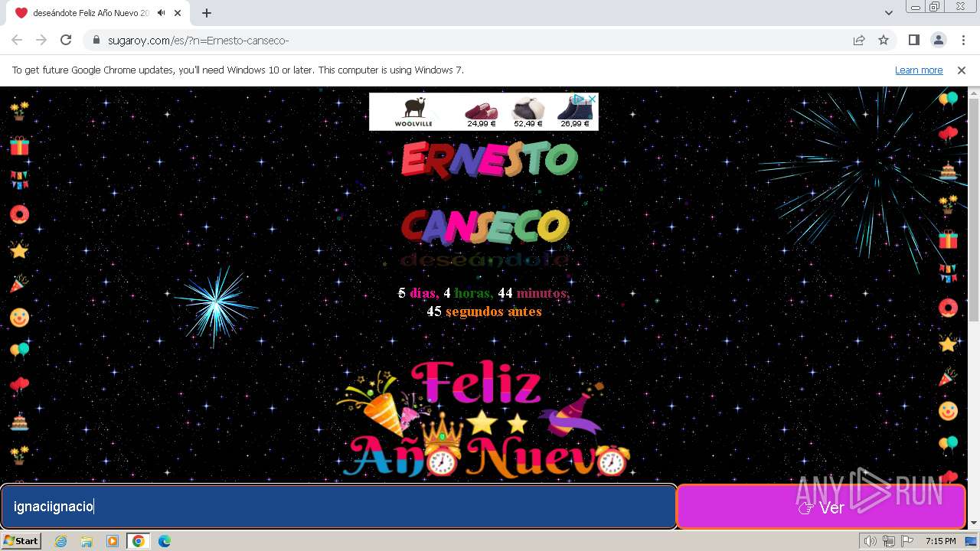The height and width of the screenshot is (551, 980).
Task: Click the 52,49 € slippers in ad
Action: click(528, 112)
